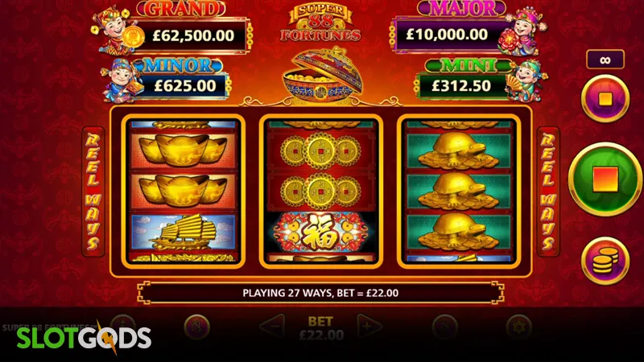This screenshot has width=644, height=362.
Task: Stop the spin with the green button
Action: 605,179
